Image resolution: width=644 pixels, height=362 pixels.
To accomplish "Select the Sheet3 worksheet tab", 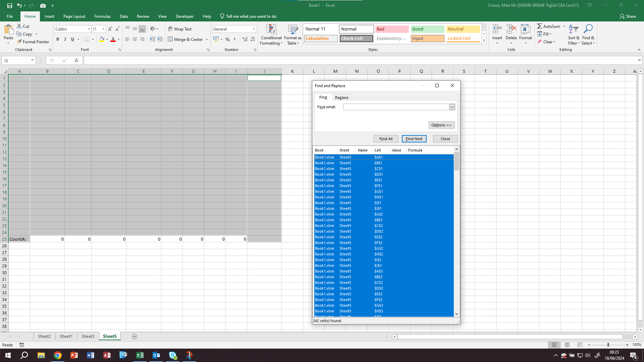I will coord(88,336).
